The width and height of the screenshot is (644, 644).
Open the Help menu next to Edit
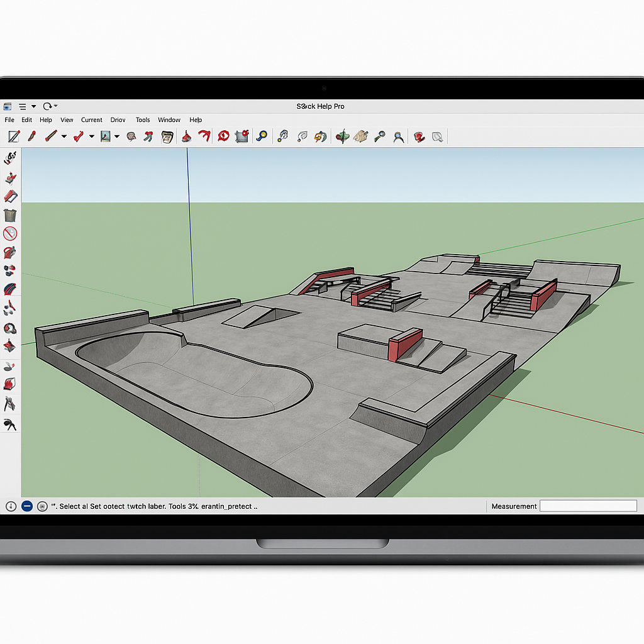click(45, 120)
